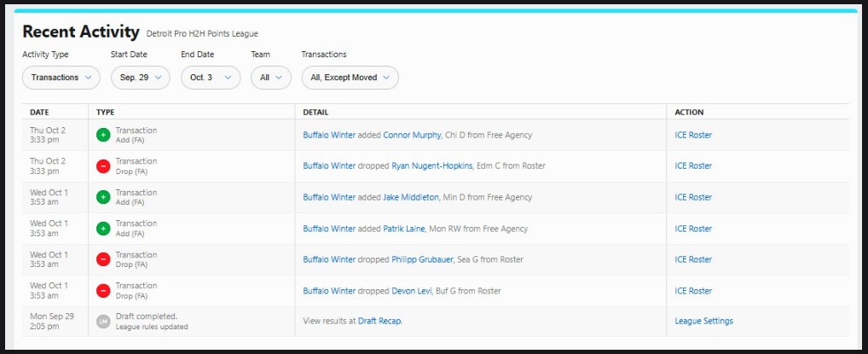Click Buffalo Winter team in Devon Levi row

click(x=329, y=291)
